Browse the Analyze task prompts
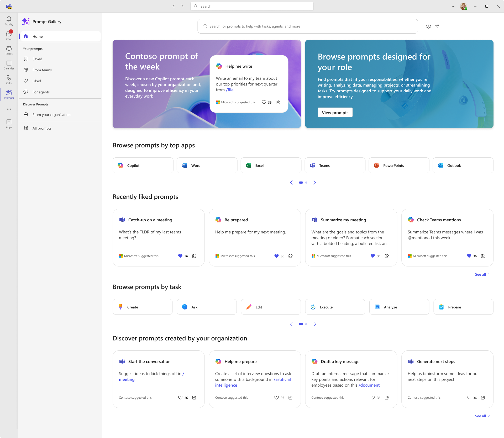Image resolution: width=504 pixels, height=438 pixels. pos(399,307)
